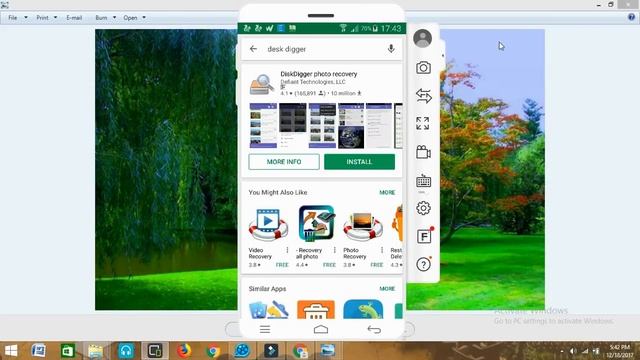Open File Explorer from the taskbar
Viewport: 640px width, 360px height.
pyautogui.click(x=95, y=351)
